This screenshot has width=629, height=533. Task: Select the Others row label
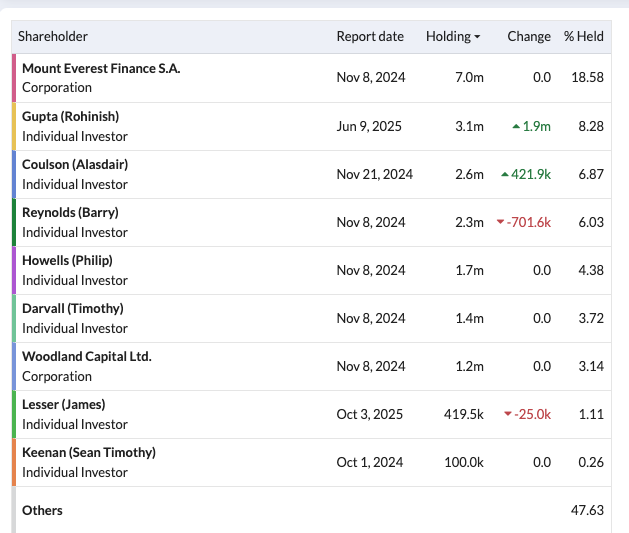click(x=42, y=511)
